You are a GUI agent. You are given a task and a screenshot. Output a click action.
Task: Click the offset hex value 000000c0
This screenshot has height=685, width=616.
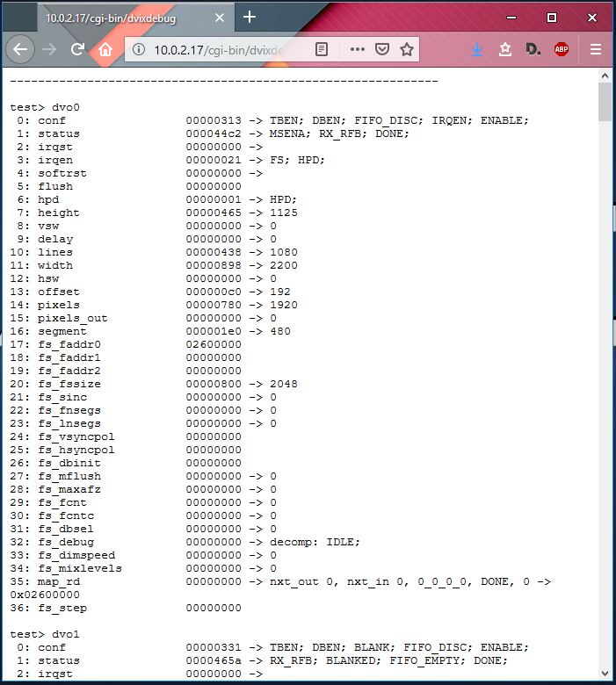pyautogui.click(x=214, y=292)
